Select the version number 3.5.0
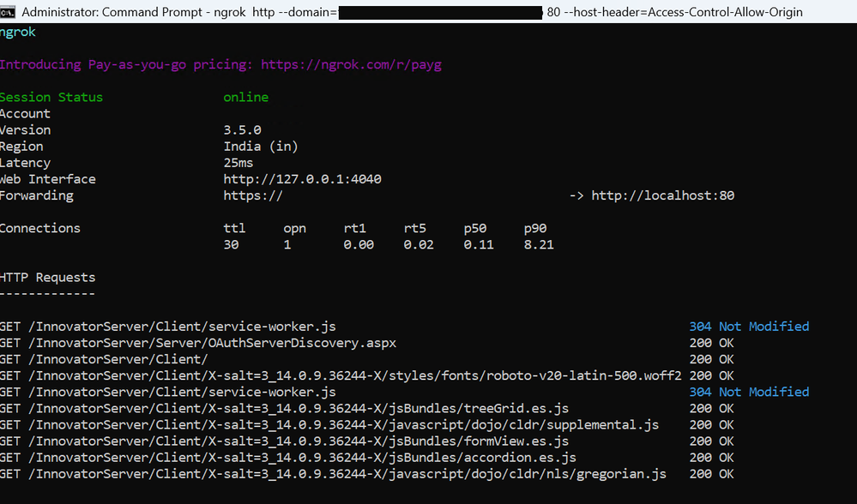The height and width of the screenshot is (504, 857). pyautogui.click(x=242, y=130)
